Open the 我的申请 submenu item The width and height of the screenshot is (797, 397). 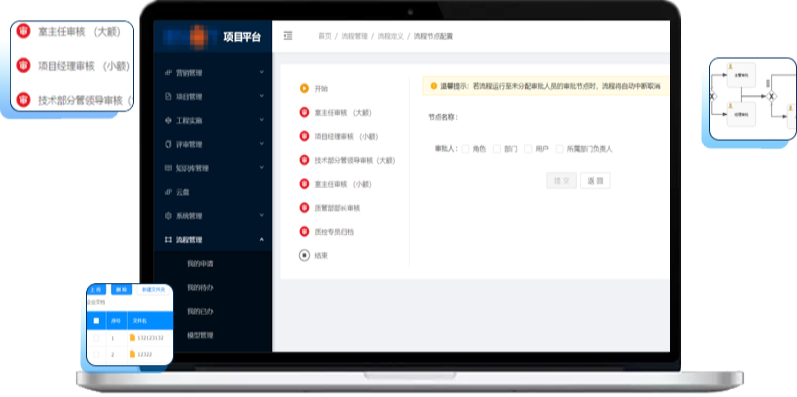pyautogui.click(x=200, y=264)
